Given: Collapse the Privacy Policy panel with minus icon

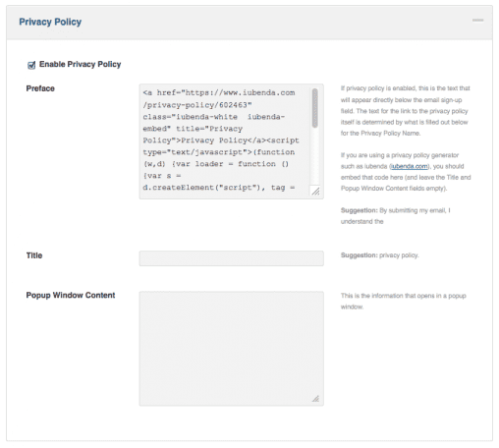Looking at the screenshot, I should click(477, 21).
